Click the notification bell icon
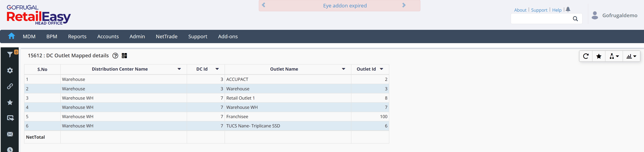This screenshot has height=152, width=644. pyautogui.click(x=568, y=9)
